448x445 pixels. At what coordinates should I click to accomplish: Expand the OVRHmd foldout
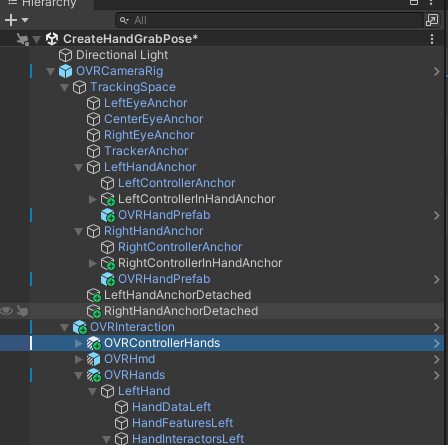tap(79, 359)
